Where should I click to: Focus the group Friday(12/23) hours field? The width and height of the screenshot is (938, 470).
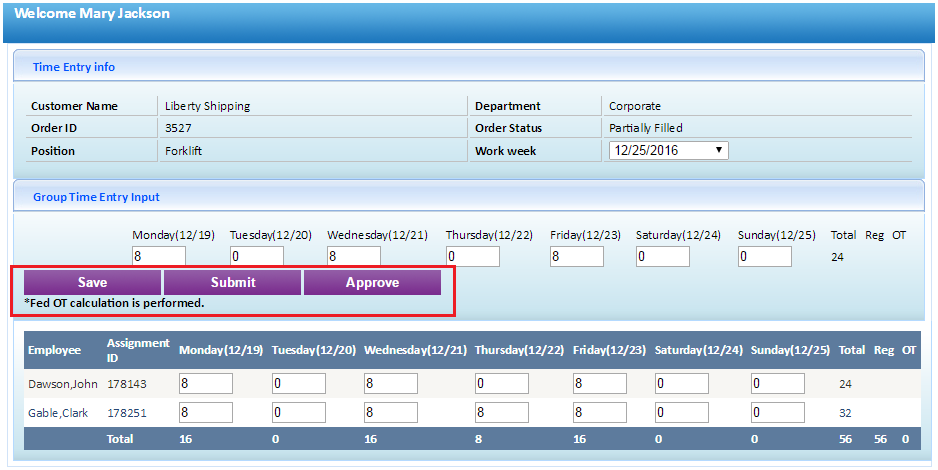tap(577, 257)
